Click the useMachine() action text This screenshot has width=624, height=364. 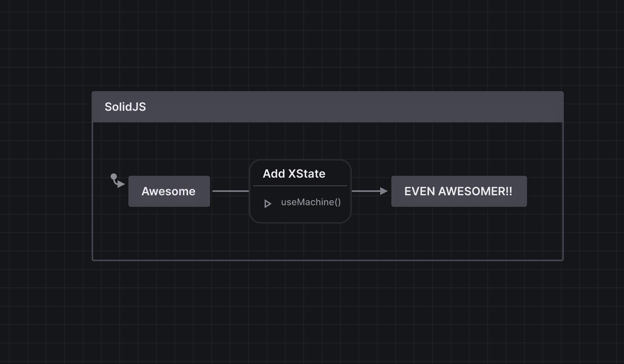pos(311,202)
